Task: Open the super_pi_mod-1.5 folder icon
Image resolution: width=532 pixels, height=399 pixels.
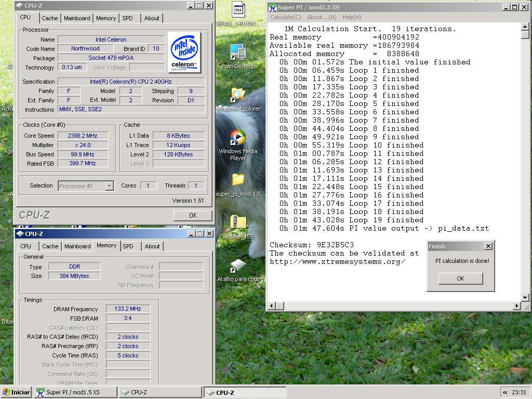Action: point(238,179)
